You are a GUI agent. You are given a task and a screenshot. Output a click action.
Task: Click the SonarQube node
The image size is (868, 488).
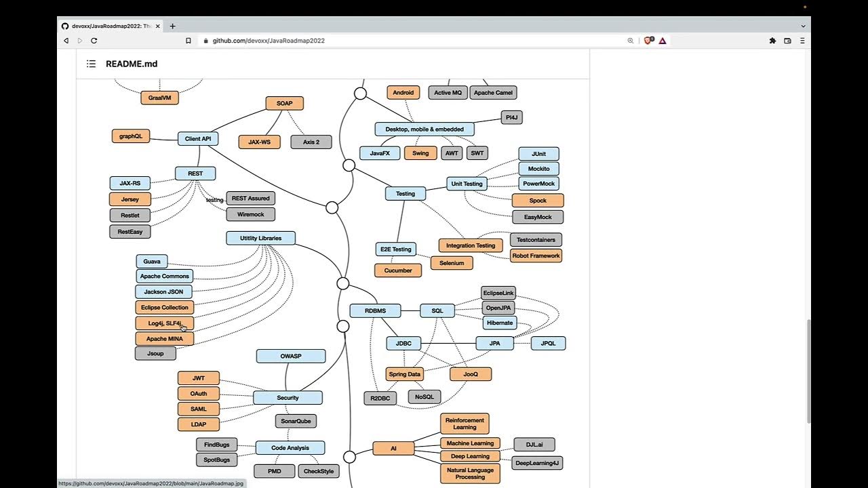tap(296, 421)
